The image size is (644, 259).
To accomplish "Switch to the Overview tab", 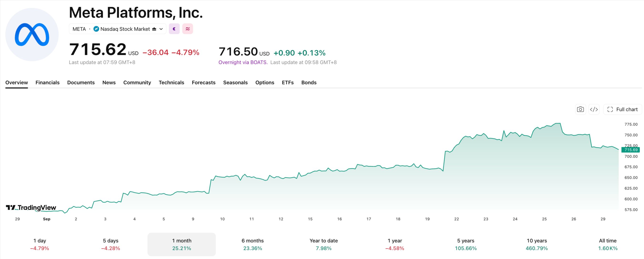I will (x=16, y=83).
